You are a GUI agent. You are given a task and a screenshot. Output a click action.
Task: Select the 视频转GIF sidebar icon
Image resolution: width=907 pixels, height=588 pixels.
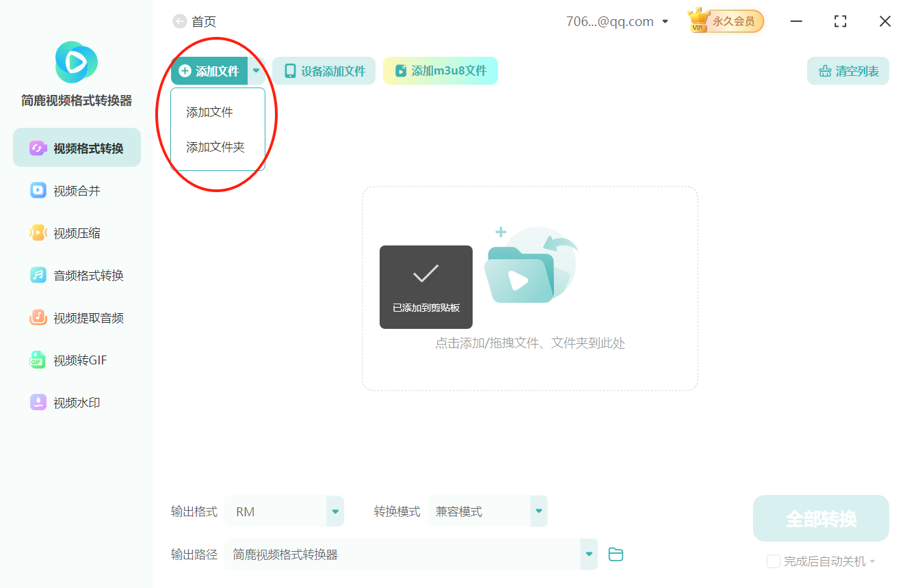tap(38, 360)
